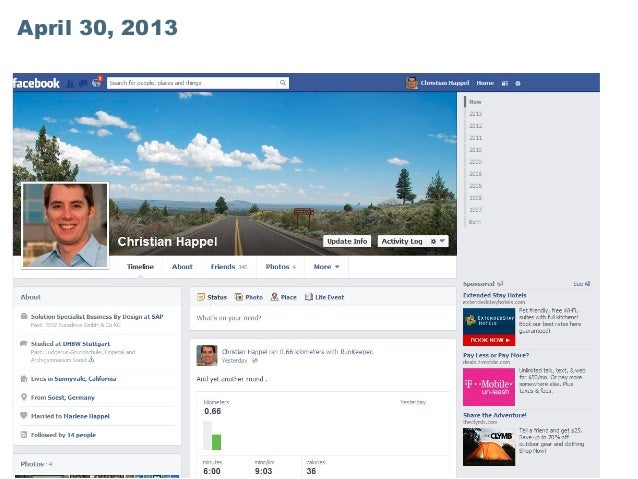Open the Activity Log
The image size is (638, 479).
pyautogui.click(x=402, y=241)
